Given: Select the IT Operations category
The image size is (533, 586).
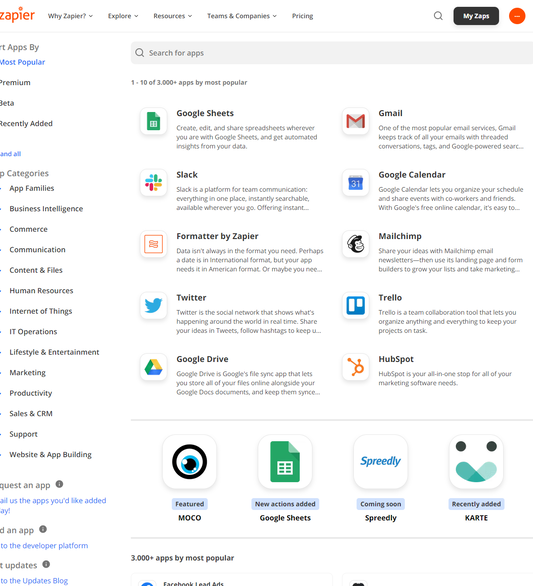Looking at the screenshot, I should (33, 331).
